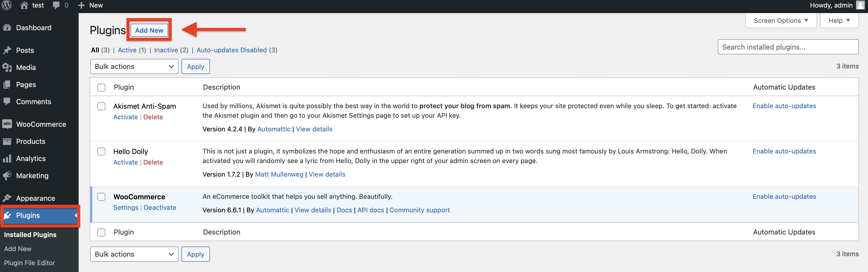Delete Akismet Anti-Spam plugin
The height and width of the screenshot is (272, 868).
coord(153,117)
